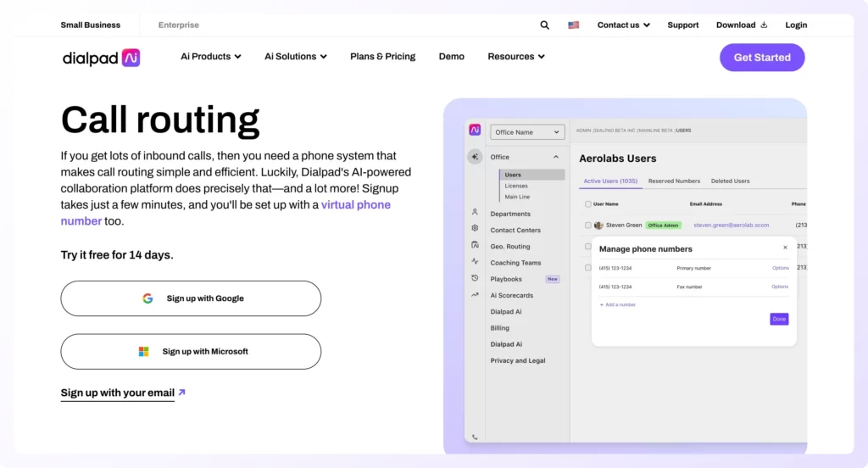Switch to Small Business tab
This screenshot has height=468, width=868.
click(x=90, y=25)
